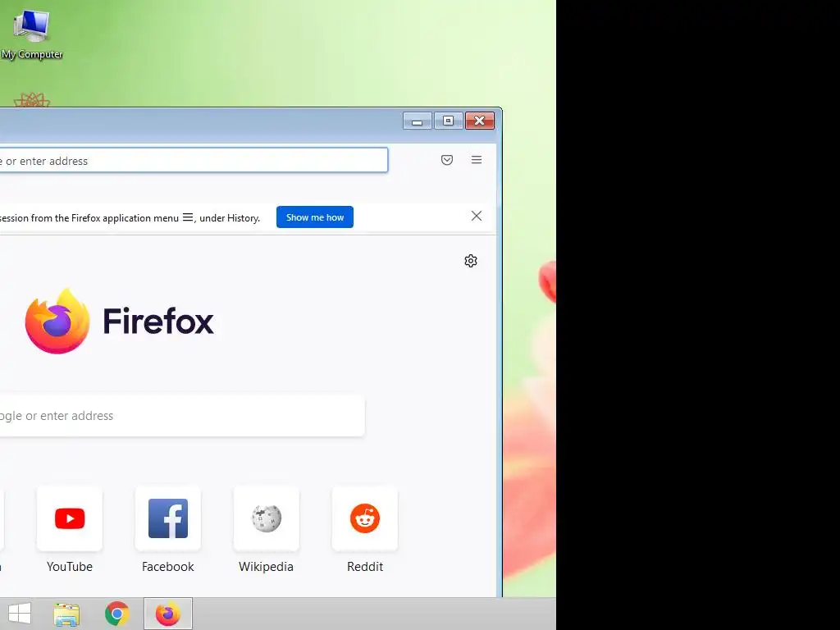Viewport: 840px width, 630px height.
Task: Open the Firefox application menu
Action: [477, 160]
